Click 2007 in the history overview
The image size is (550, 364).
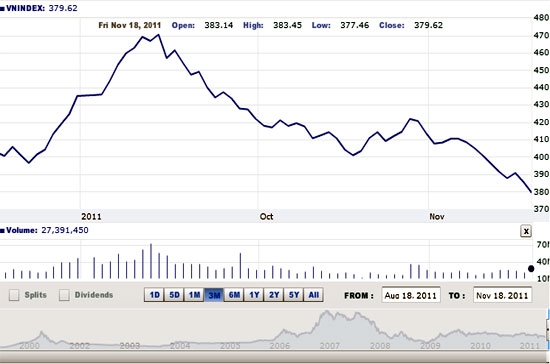click(330, 346)
